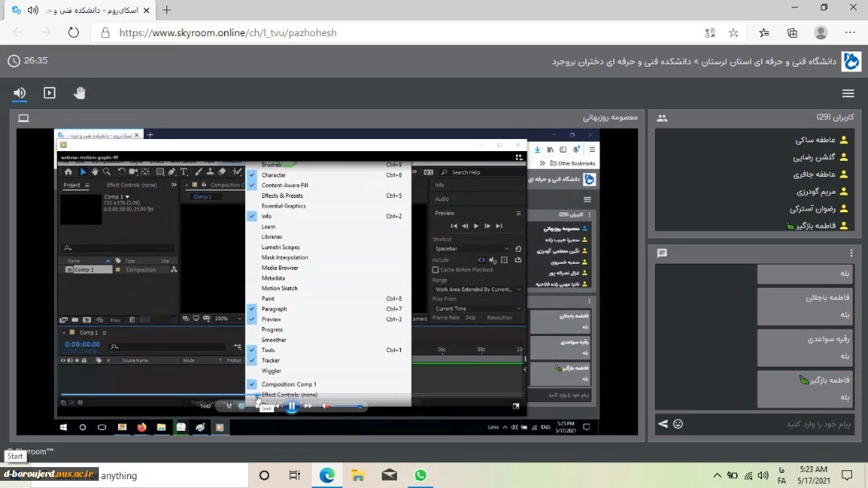This screenshot has height=488, width=868.
Task: Open the Skyroom hamburger menu
Action: pyautogui.click(x=848, y=93)
